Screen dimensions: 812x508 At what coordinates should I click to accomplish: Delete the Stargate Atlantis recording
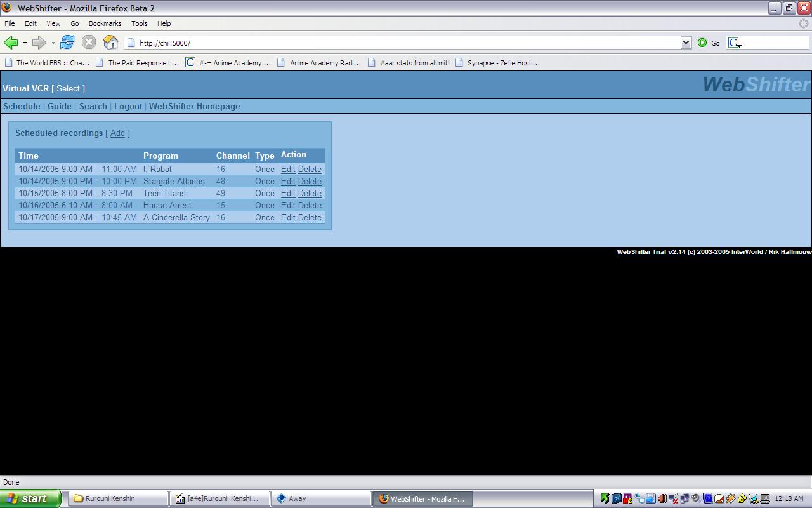310,181
